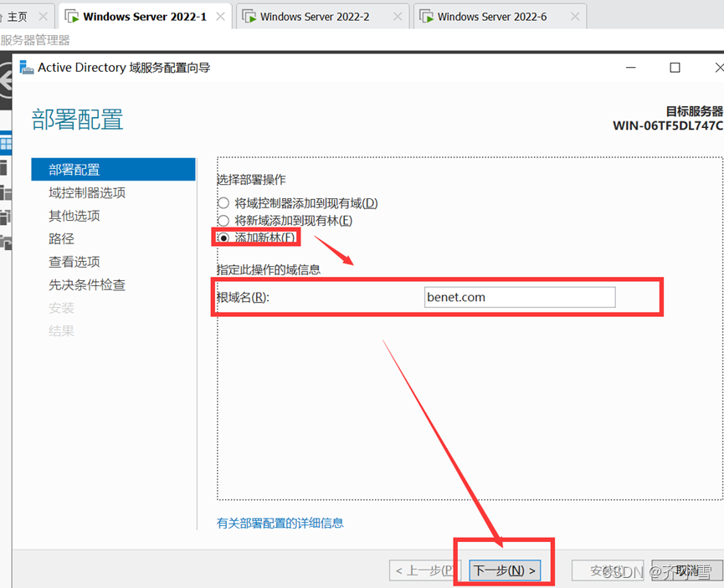Click the Windows Server 2022-2 VM icon
This screenshot has width=724, height=588.
click(x=249, y=17)
